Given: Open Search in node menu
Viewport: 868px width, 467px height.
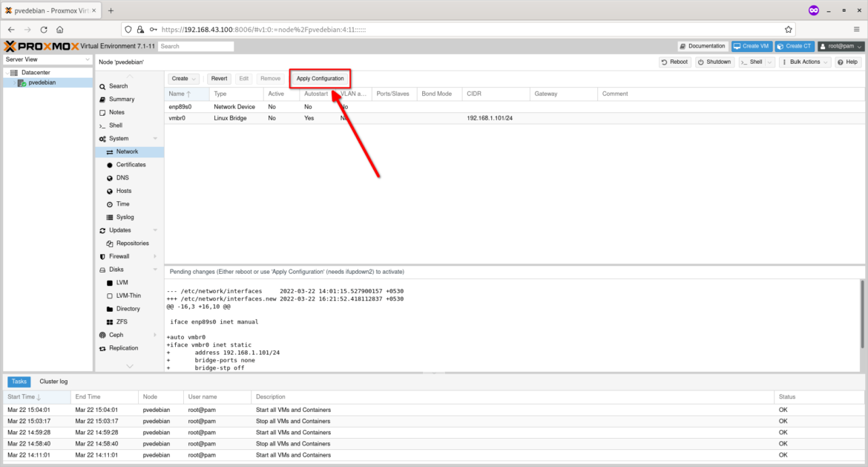Looking at the screenshot, I should pos(118,86).
